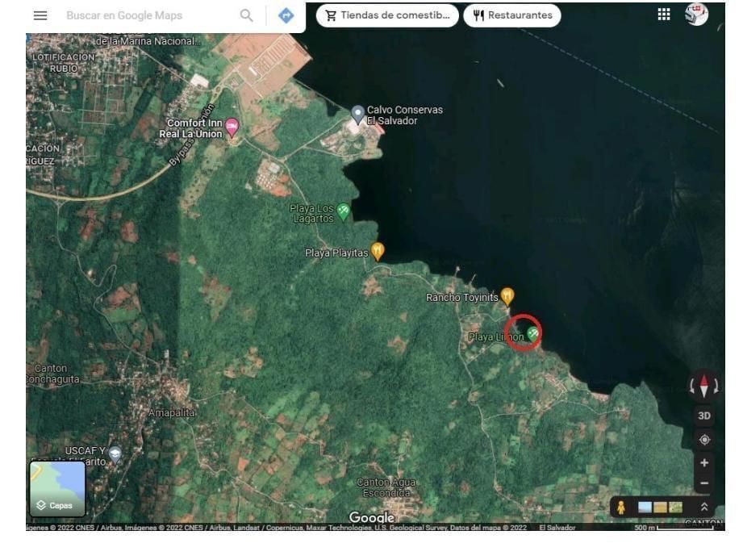743x560 pixels.
Task: Pick up the Street View pegman
Action: [621, 508]
